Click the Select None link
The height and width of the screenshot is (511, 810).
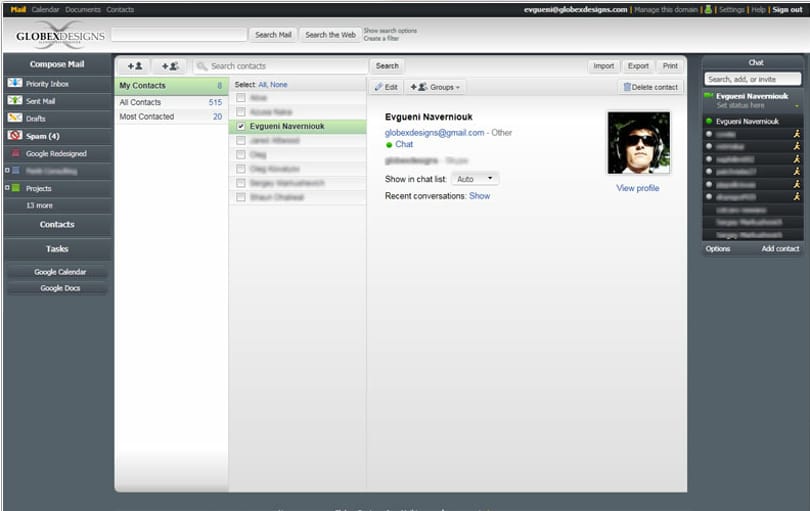point(278,84)
